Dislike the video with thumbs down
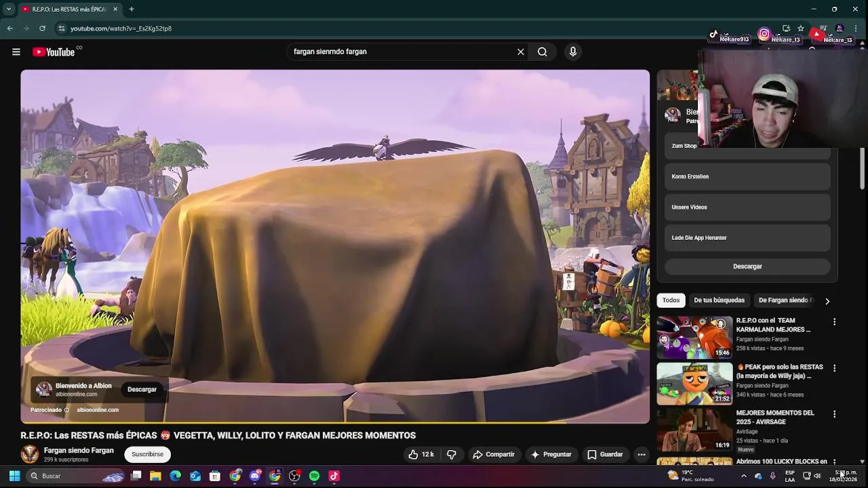The image size is (868, 488). coord(452,454)
